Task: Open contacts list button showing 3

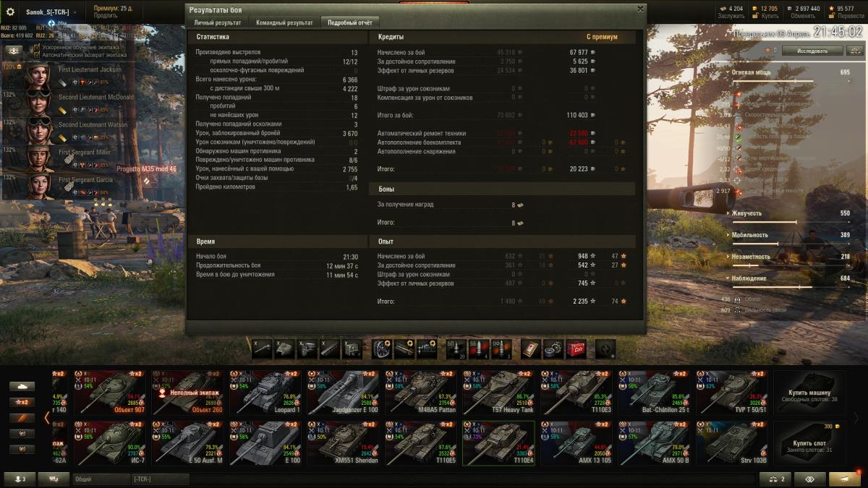Action: (20, 479)
